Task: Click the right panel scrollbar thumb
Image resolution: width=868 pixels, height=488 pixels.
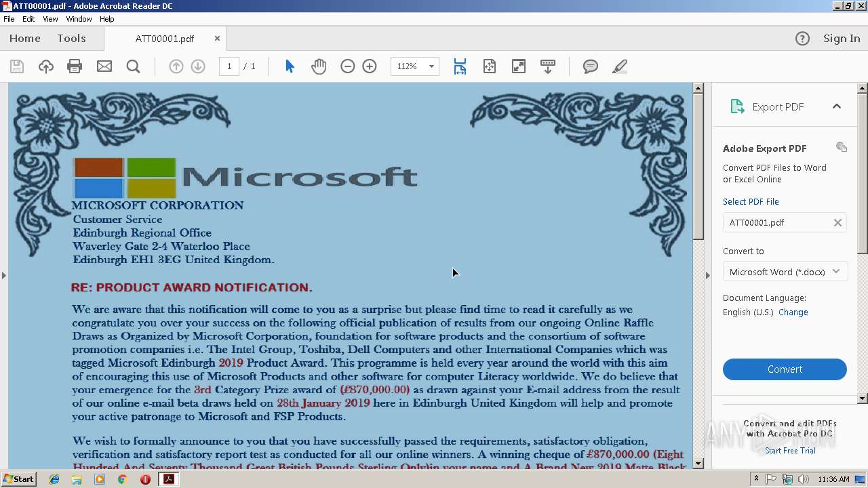Action: pos(863,174)
